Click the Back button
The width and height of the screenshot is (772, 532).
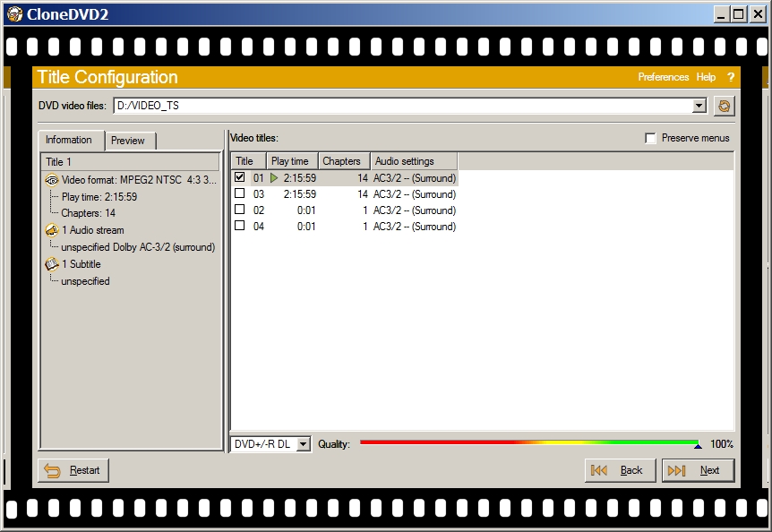click(621, 470)
